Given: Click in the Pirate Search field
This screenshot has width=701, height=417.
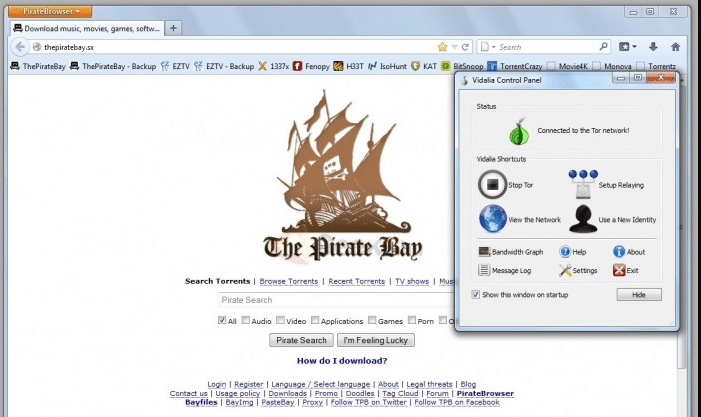Looking at the screenshot, I should [x=336, y=300].
